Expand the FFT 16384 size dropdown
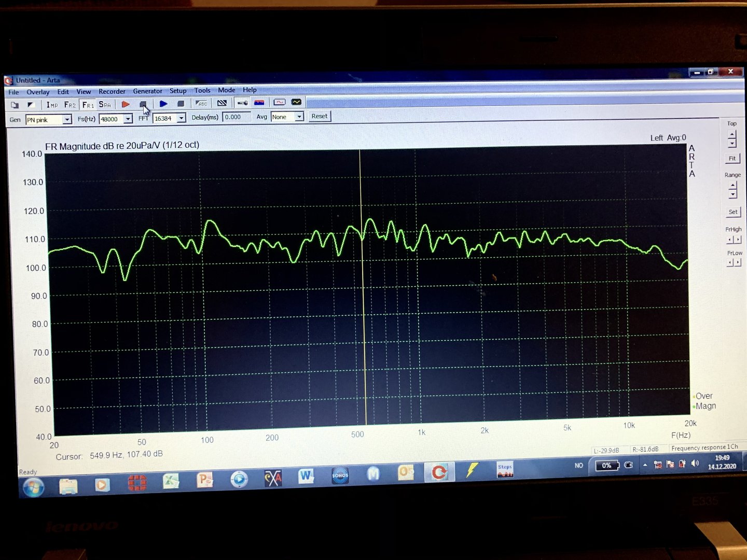Screen dimensions: 747x560 [x=182, y=118]
